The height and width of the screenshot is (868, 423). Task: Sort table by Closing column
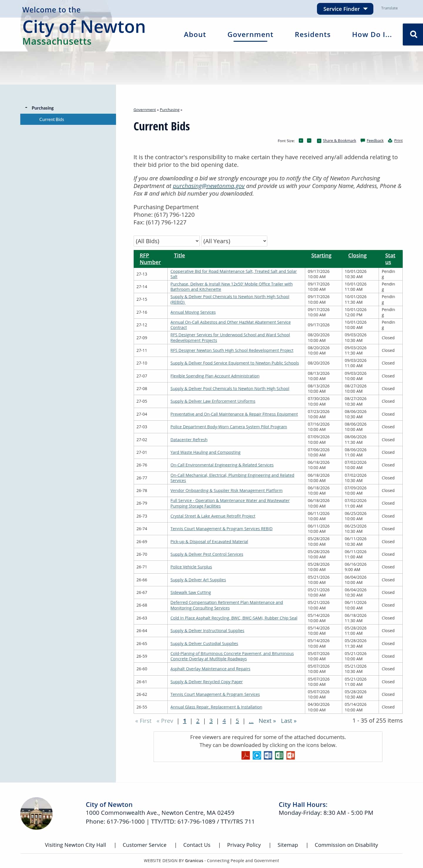tap(357, 256)
